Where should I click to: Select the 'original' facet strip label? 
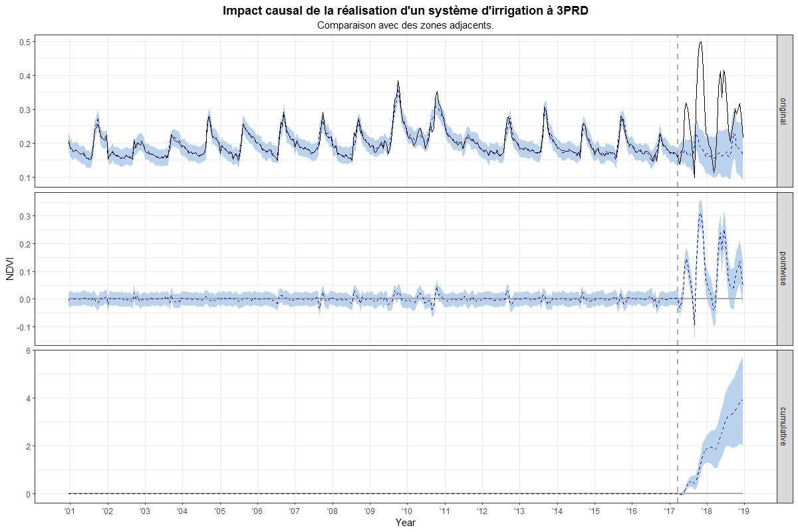[784, 110]
